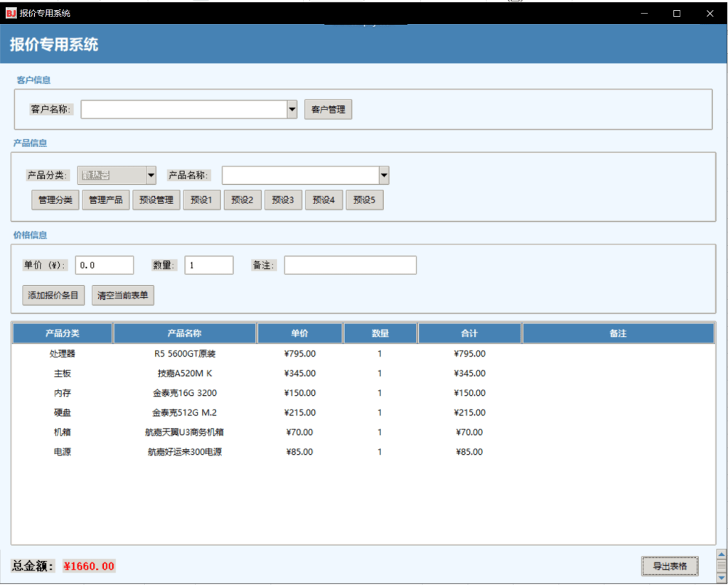Apply preset 预设4
Viewport: 728px width, 585px height.
pos(323,200)
